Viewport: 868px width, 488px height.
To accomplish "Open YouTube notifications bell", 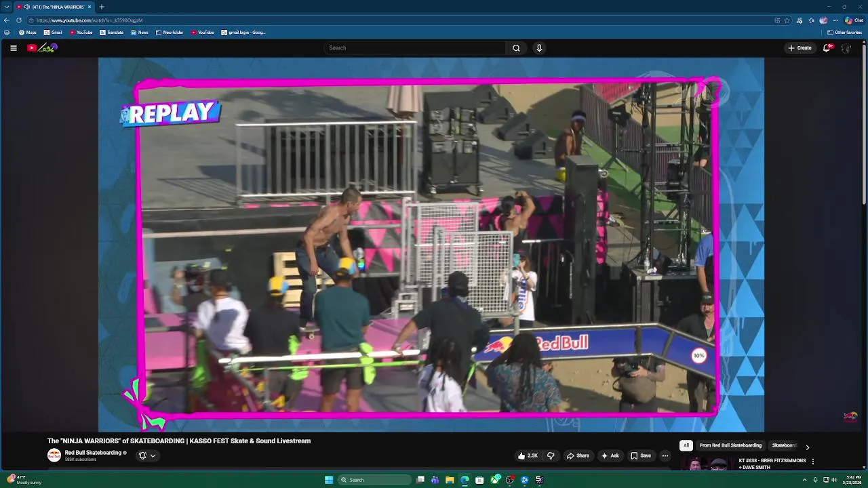I will 827,48.
